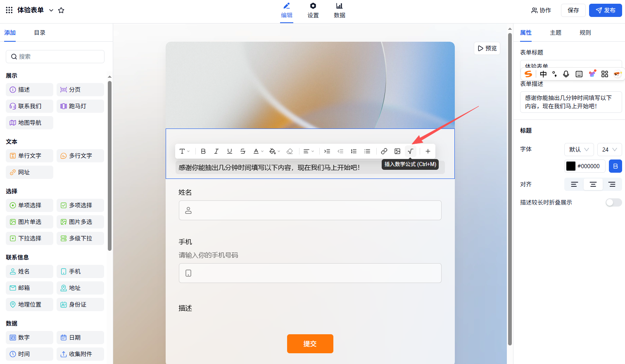Open the 目录 tab in left panel
The image size is (625, 364).
(40, 33)
